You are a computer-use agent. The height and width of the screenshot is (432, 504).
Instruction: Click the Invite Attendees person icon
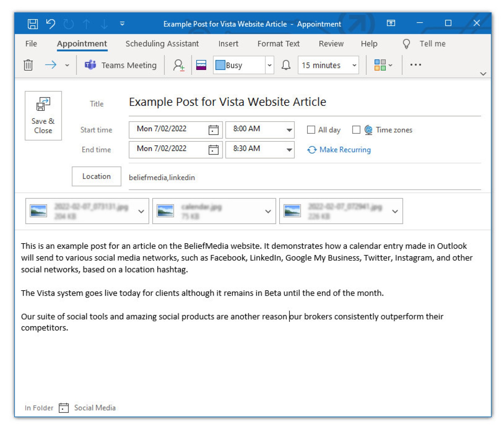point(178,65)
